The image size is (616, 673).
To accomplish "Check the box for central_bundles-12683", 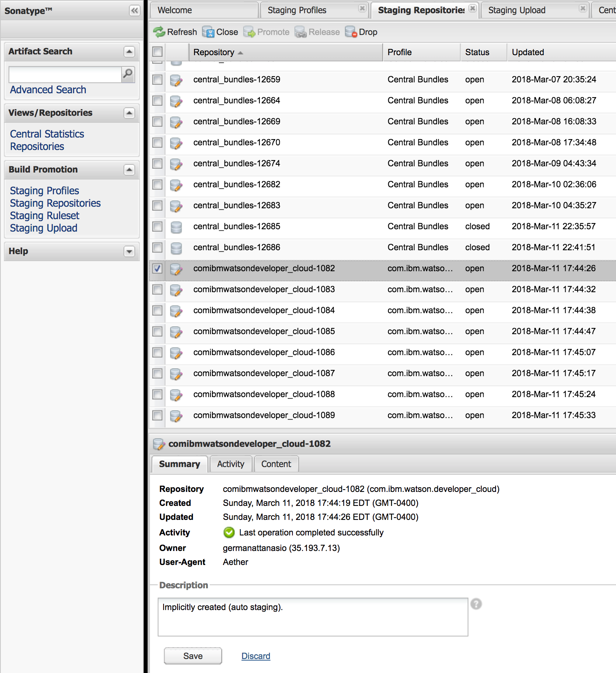I will 157,206.
